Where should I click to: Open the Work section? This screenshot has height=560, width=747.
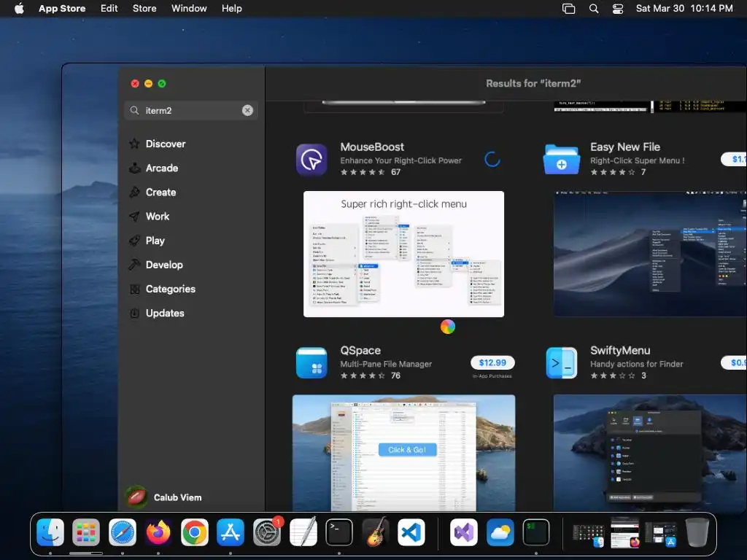tap(149, 217)
